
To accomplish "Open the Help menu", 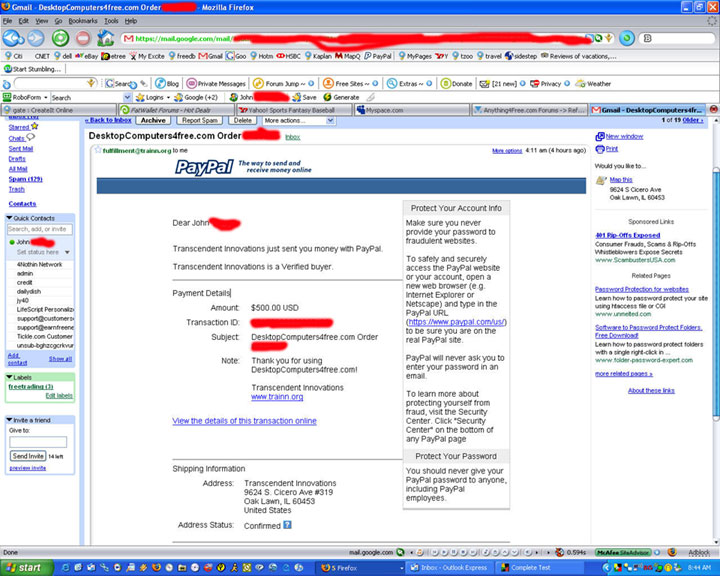I will click(131, 21).
